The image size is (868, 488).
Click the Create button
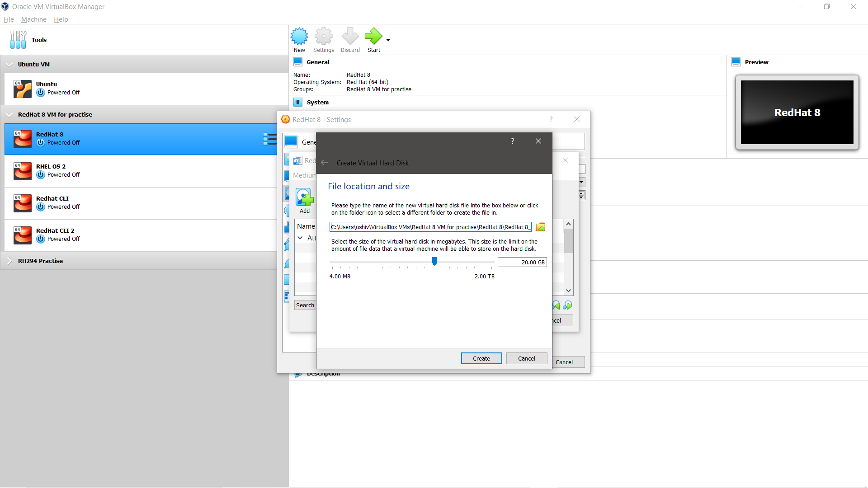click(x=481, y=358)
